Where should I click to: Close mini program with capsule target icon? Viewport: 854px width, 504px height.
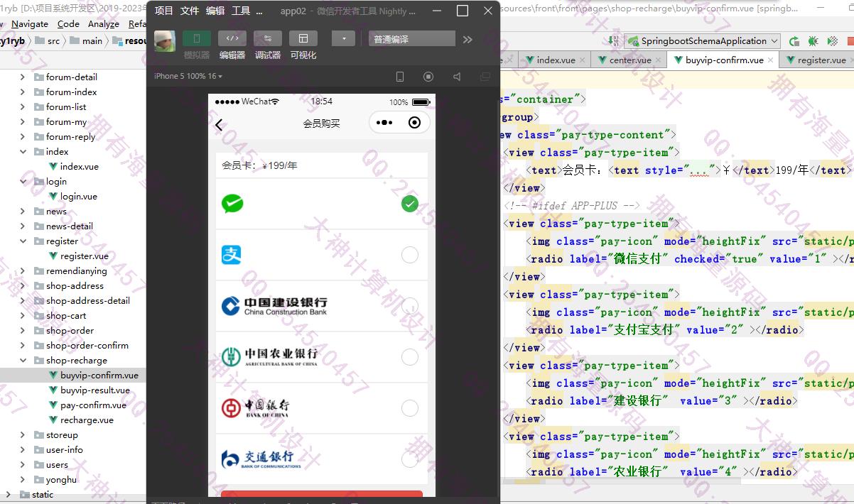point(415,123)
